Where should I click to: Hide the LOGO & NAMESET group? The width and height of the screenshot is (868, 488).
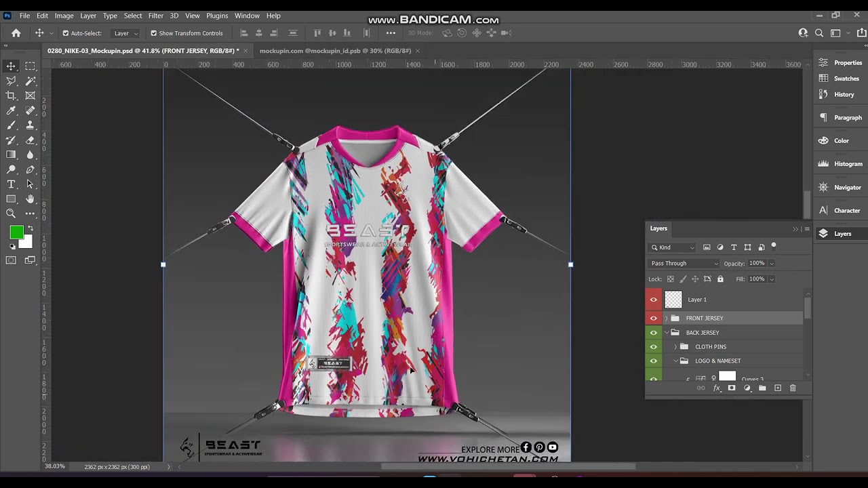click(x=654, y=361)
